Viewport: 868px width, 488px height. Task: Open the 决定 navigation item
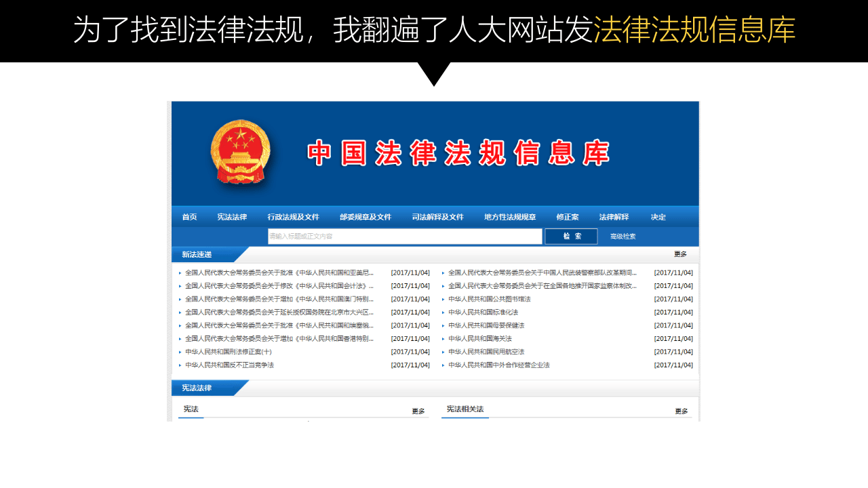658,217
